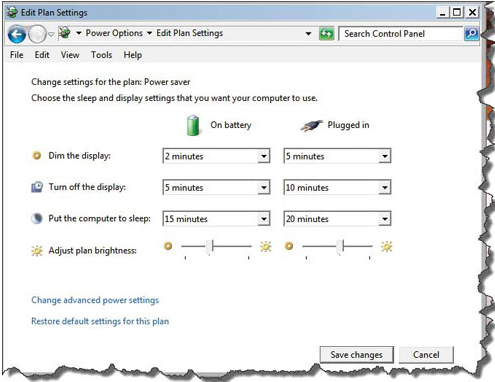The height and width of the screenshot is (382, 495).
Task: Click the Plugged in plug icon
Action: tap(311, 125)
